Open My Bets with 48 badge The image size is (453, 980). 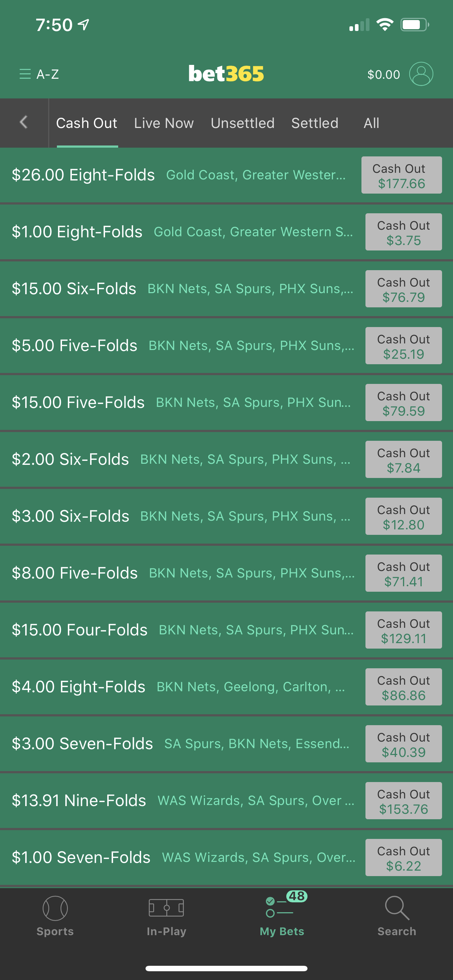click(282, 914)
